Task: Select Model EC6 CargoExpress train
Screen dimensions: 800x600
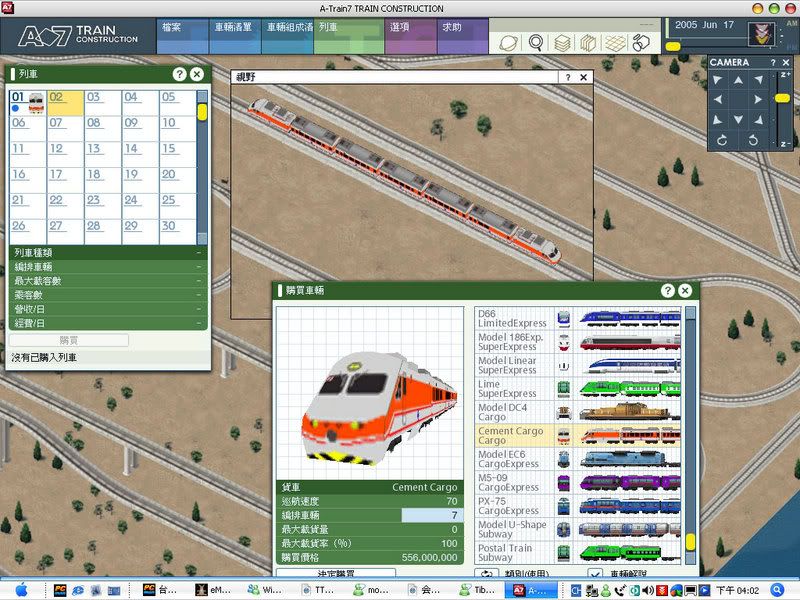Action: click(x=578, y=459)
